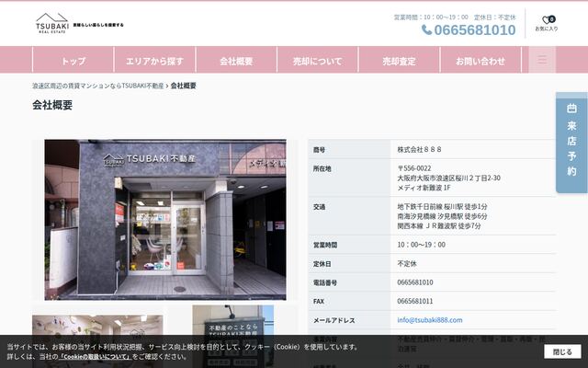588x368 pixels.
Task: Click 営業時間 row label in table
Action: click(x=325, y=246)
